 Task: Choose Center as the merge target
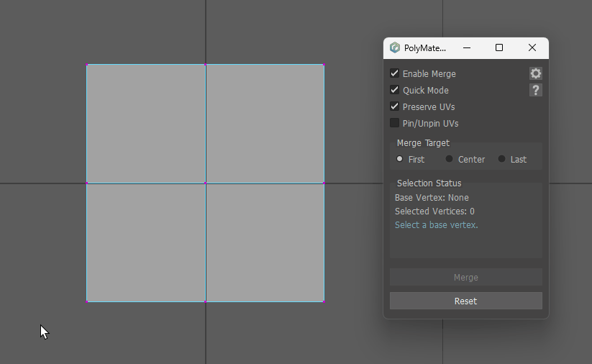[x=450, y=159]
